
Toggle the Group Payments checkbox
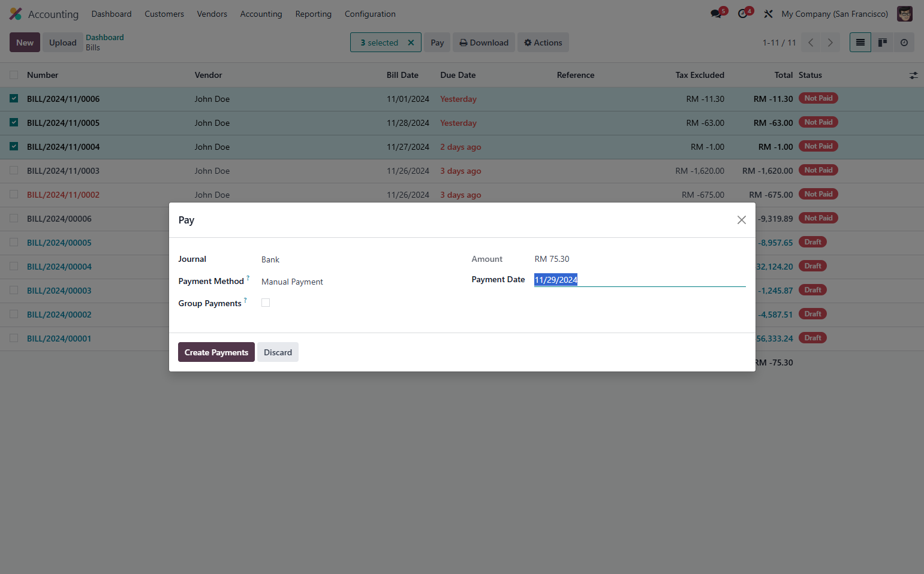tap(266, 303)
